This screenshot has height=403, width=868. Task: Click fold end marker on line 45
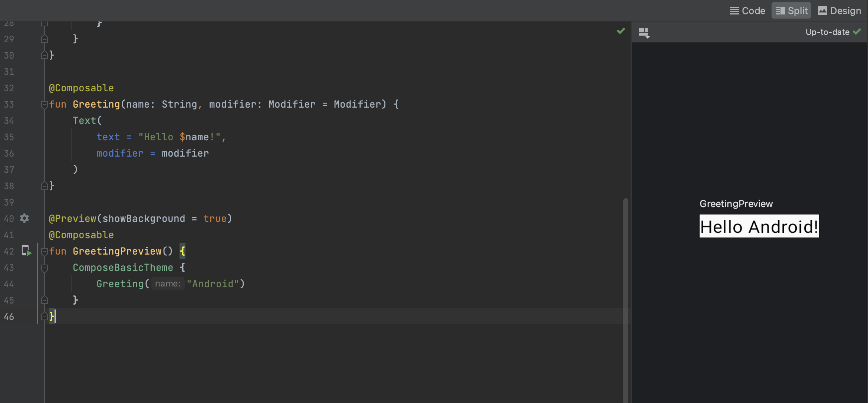[44, 300]
